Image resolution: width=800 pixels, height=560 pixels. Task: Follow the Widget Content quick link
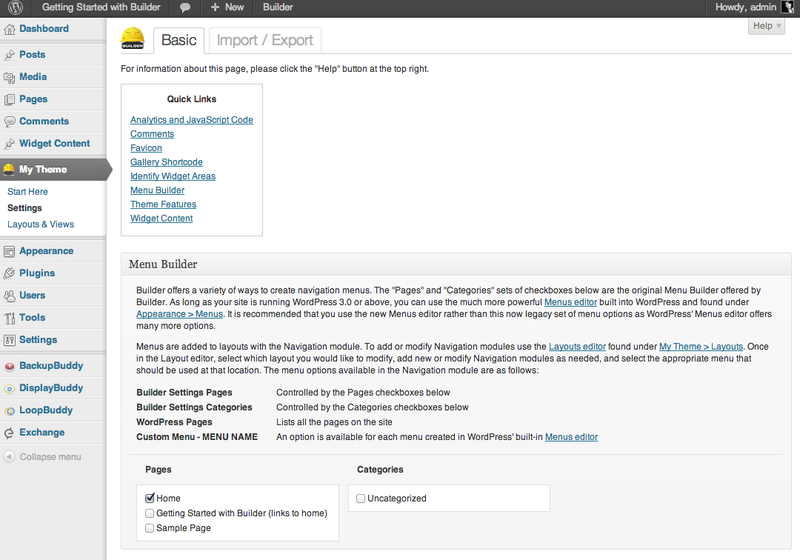[x=161, y=218]
